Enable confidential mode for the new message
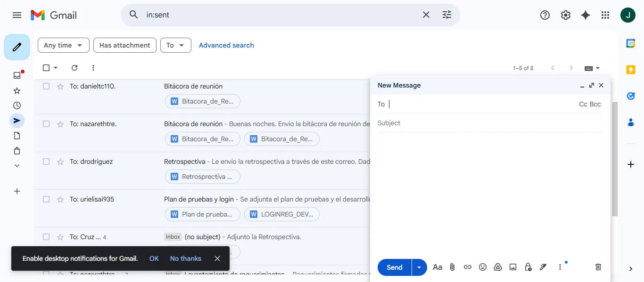This screenshot has height=282, width=644. pos(528,267)
